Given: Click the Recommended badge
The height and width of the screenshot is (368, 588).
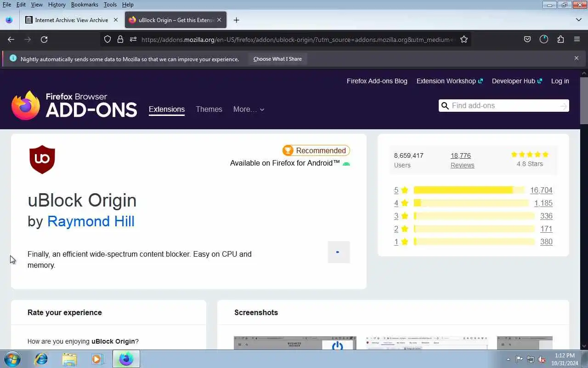Looking at the screenshot, I should 316,150.
